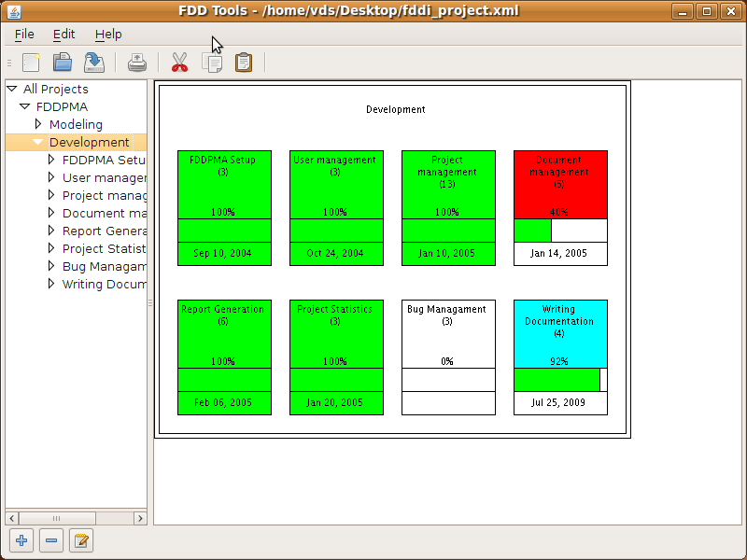The width and height of the screenshot is (747, 560).
Task: Click Bug Managament empty progress bar
Action: tap(448, 380)
